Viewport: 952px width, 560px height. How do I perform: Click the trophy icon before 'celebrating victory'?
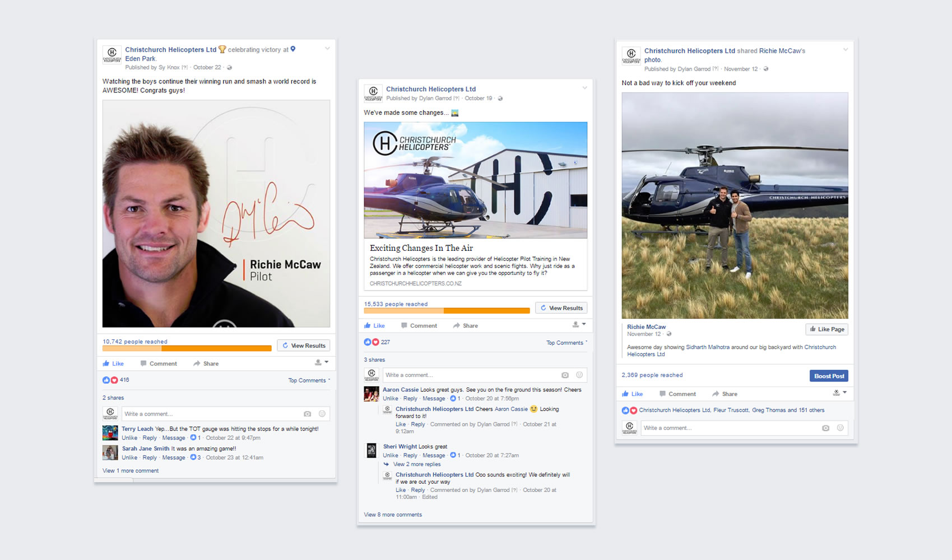222,49
